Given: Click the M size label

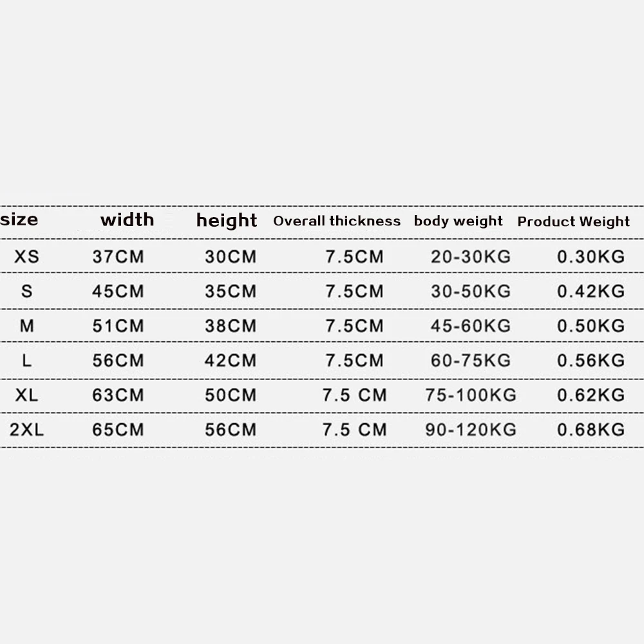Looking at the screenshot, I should coord(26,326).
